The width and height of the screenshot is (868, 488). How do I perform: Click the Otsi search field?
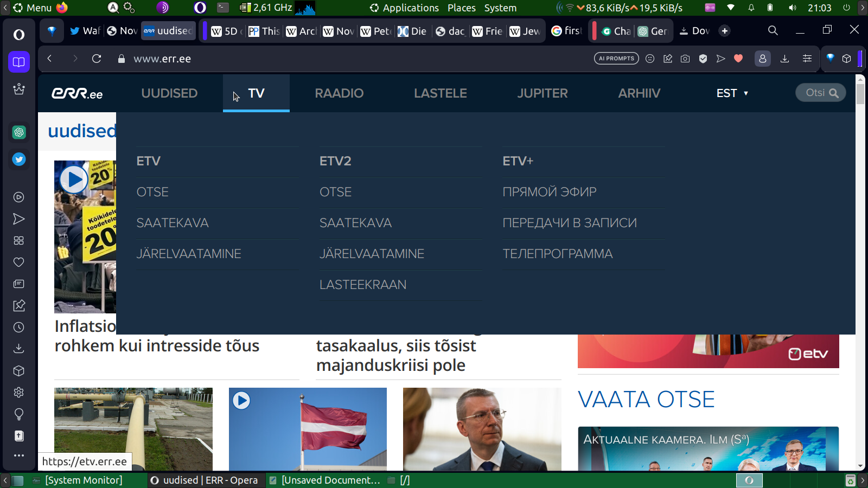pyautogui.click(x=821, y=93)
